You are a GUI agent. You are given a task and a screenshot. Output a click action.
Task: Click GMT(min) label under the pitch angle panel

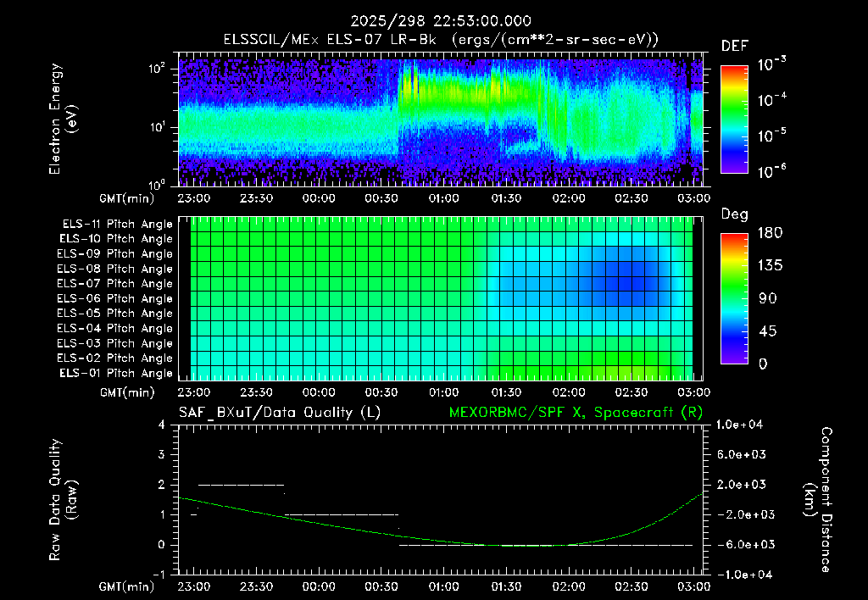tap(127, 393)
